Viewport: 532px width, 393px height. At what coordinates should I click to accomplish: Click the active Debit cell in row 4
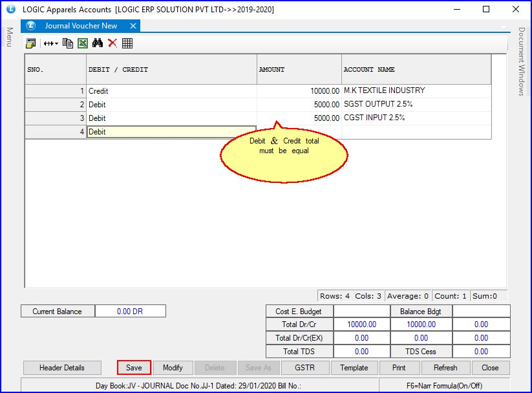172,132
